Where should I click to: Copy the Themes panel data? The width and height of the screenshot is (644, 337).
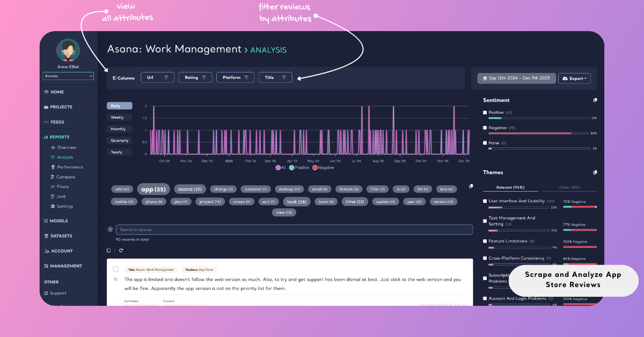click(595, 173)
